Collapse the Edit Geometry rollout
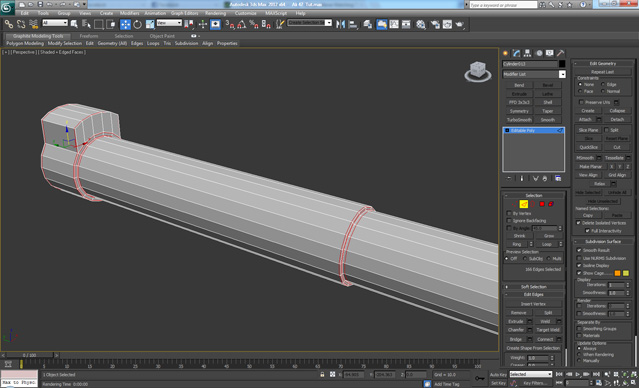The width and height of the screenshot is (639, 388). coord(603,64)
